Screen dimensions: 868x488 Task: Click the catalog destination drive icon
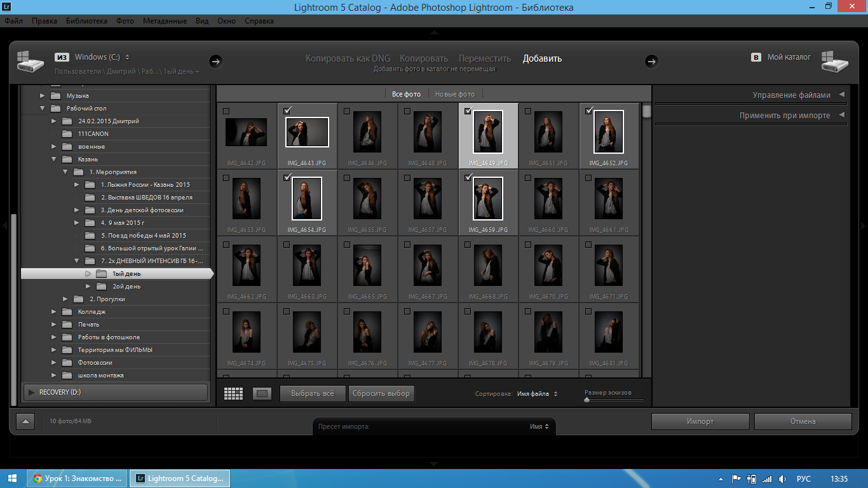tap(836, 61)
